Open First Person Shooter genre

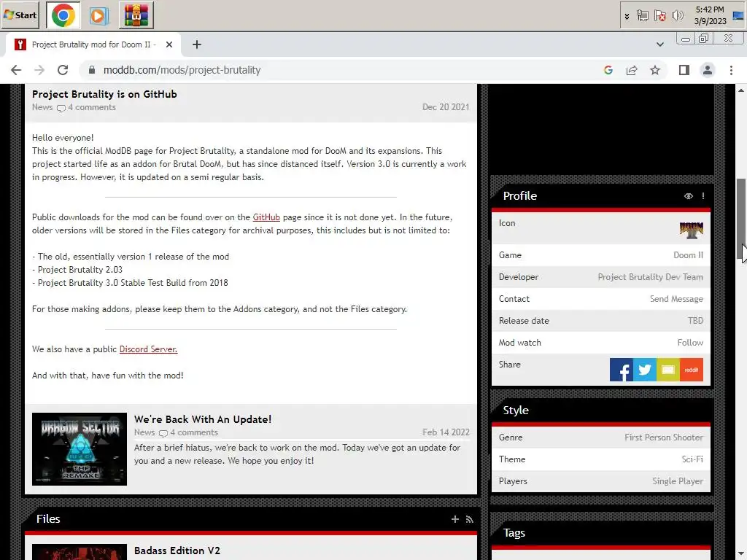click(x=664, y=437)
